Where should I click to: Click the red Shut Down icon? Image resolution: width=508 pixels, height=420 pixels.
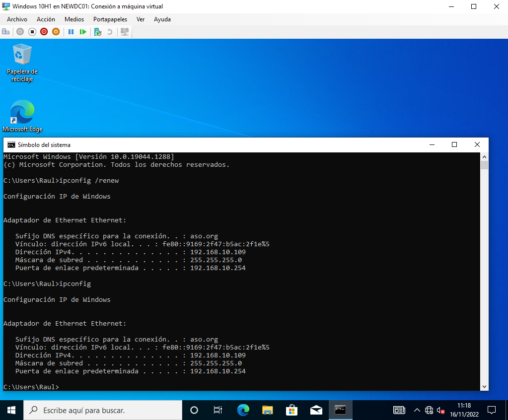[44, 32]
